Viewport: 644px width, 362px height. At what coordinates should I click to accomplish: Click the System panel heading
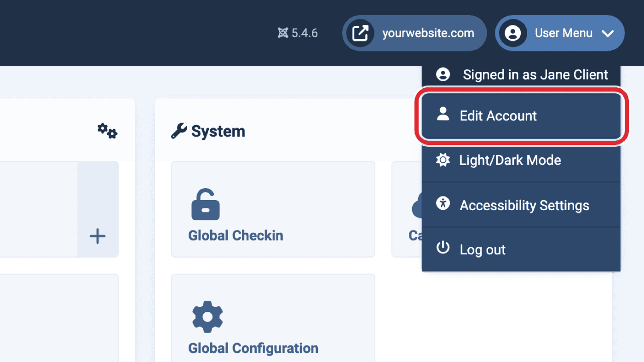click(x=218, y=132)
